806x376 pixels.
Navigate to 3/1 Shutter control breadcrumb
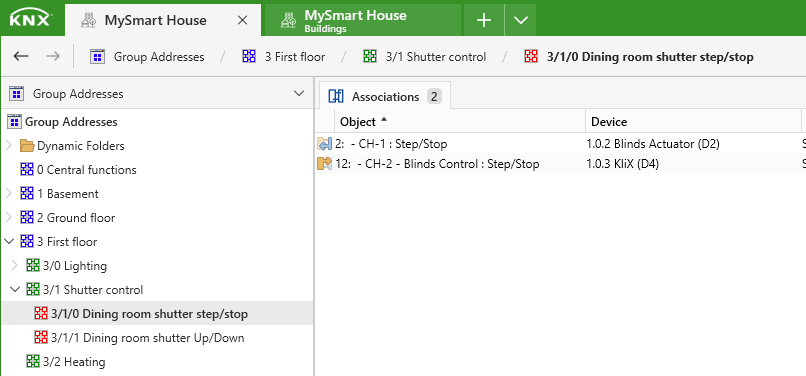coord(436,57)
